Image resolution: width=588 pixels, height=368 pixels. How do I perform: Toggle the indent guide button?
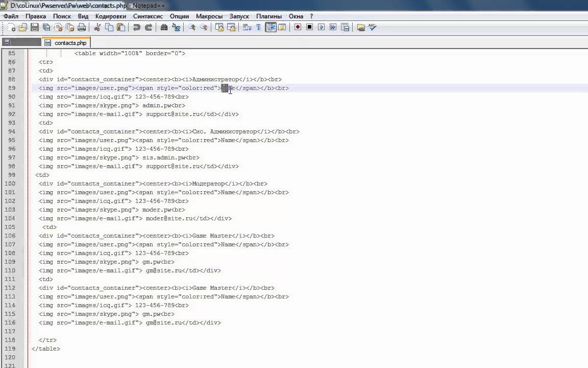point(271,28)
